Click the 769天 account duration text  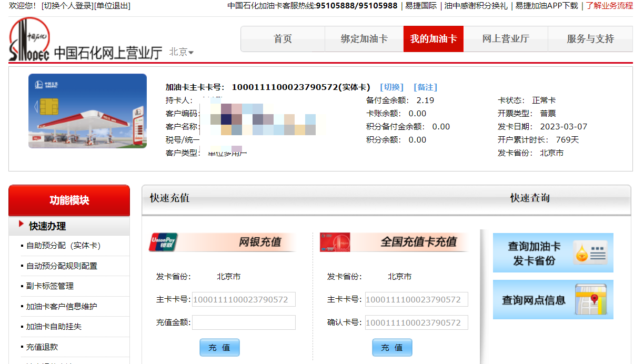567,140
